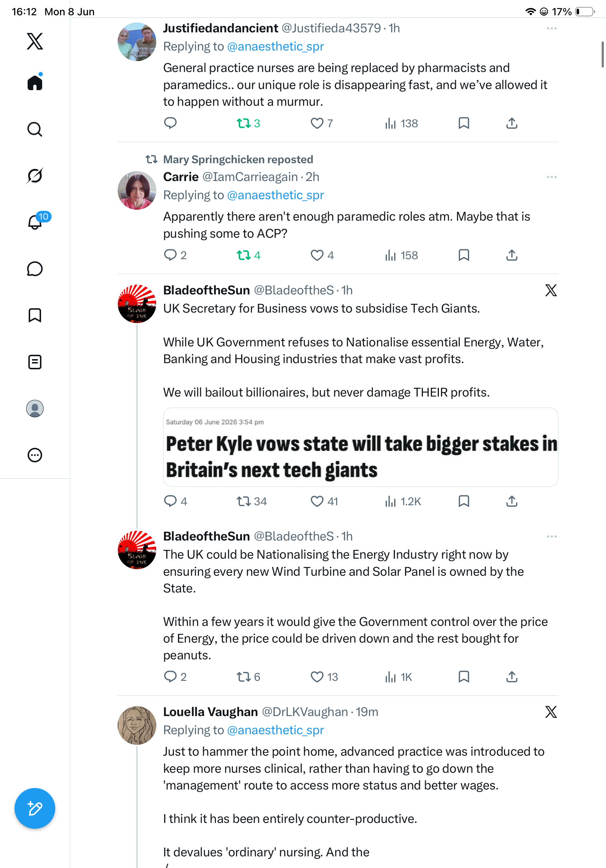Screen dimensions: 606x868
Task: Open Messages chat bubble in sidebar
Action: (35, 269)
